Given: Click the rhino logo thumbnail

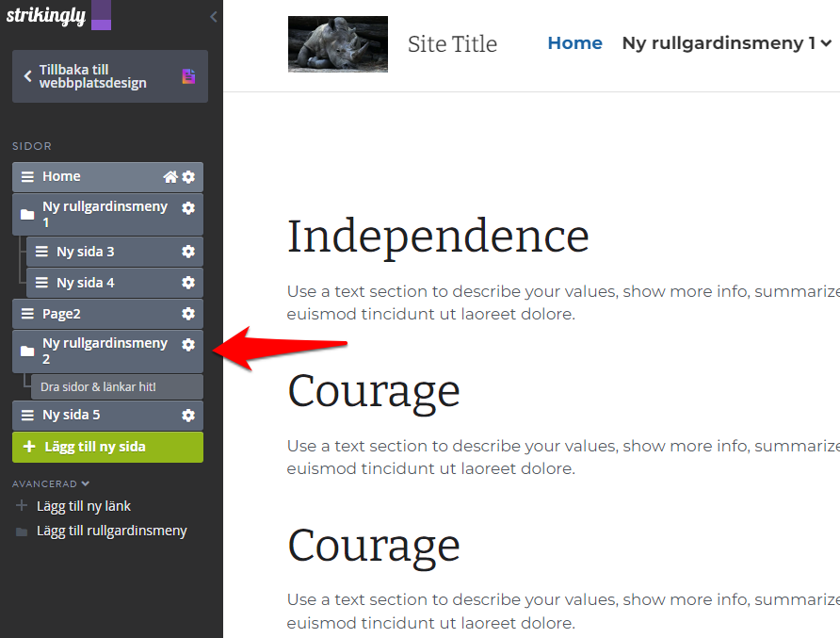Looking at the screenshot, I should (337, 44).
